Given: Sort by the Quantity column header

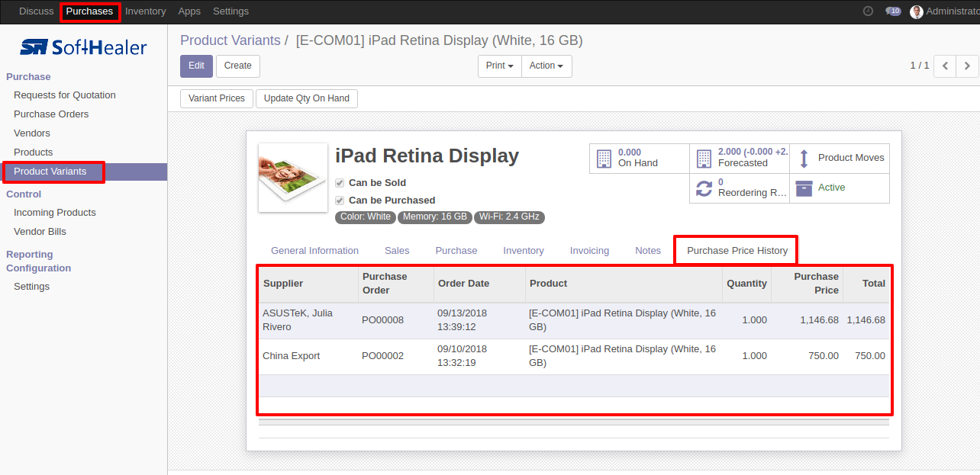Looking at the screenshot, I should coord(747,284).
